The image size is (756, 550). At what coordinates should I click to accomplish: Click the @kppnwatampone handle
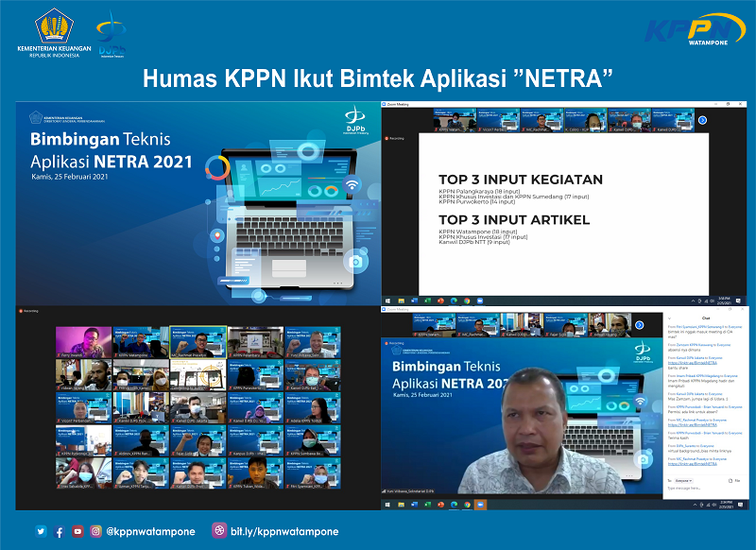click(150, 531)
